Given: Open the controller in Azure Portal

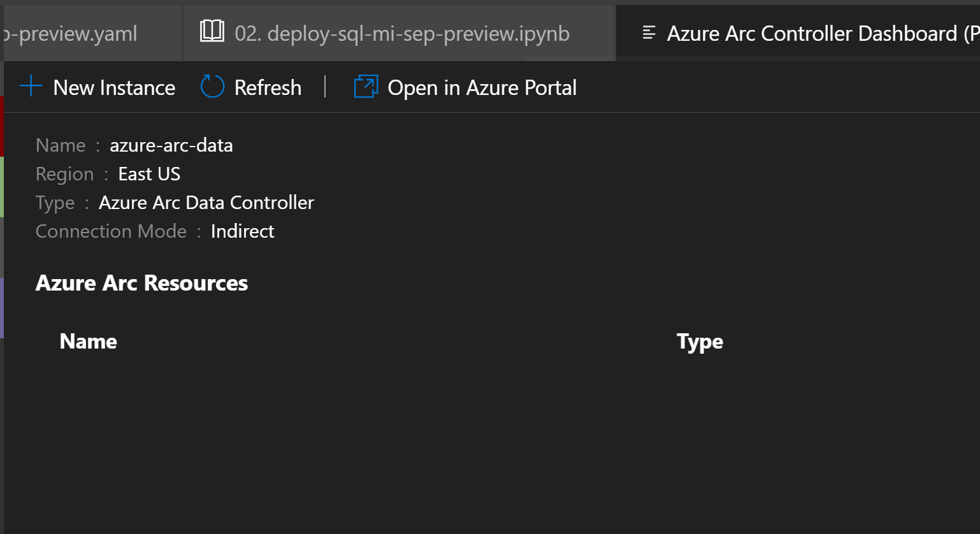Looking at the screenshot, I should [x=482, y=87].
